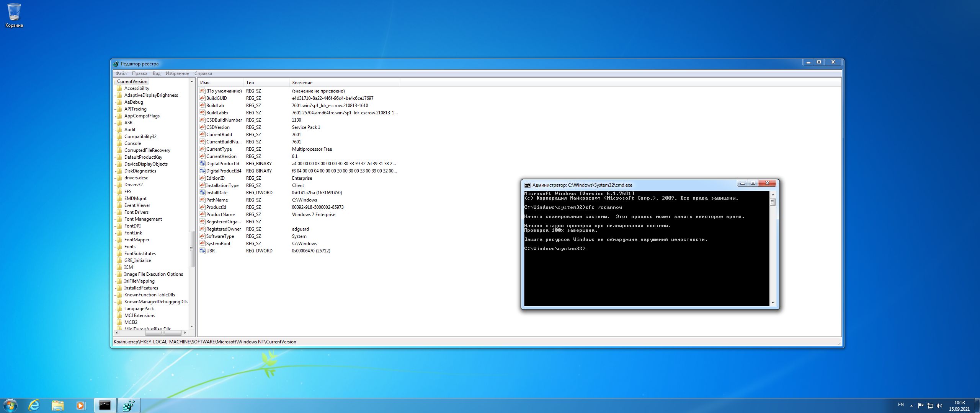Select the Fonts registry key
The width and height of the screenshot is (980, 413).
coord(130,247)
